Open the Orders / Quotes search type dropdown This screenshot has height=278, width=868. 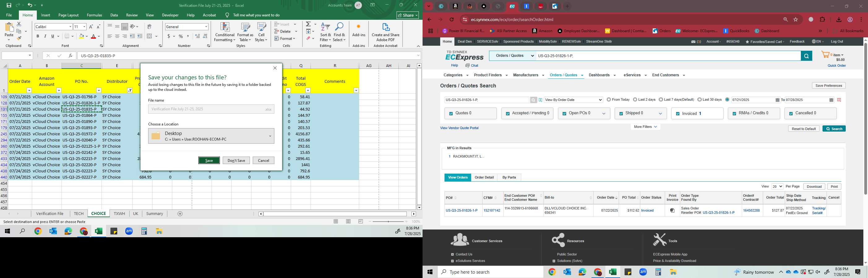click(513, 56)
